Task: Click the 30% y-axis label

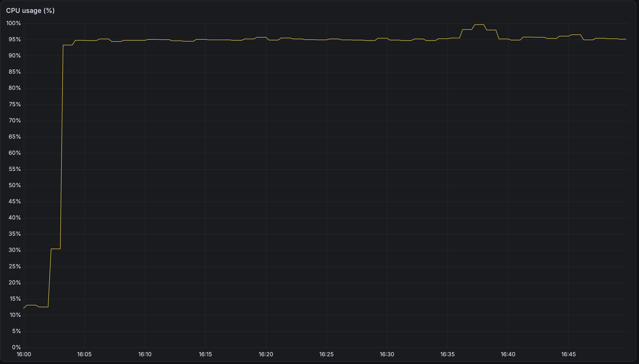Action: click(15, 250)
